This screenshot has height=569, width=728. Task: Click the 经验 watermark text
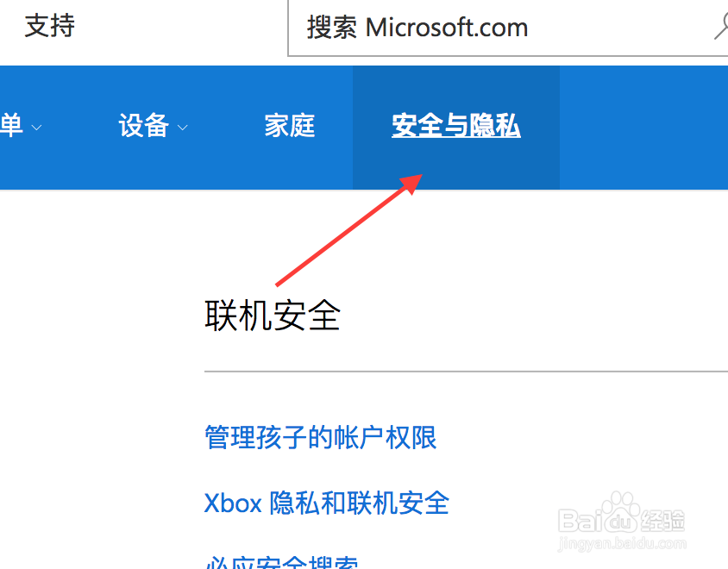pos(663,521)
